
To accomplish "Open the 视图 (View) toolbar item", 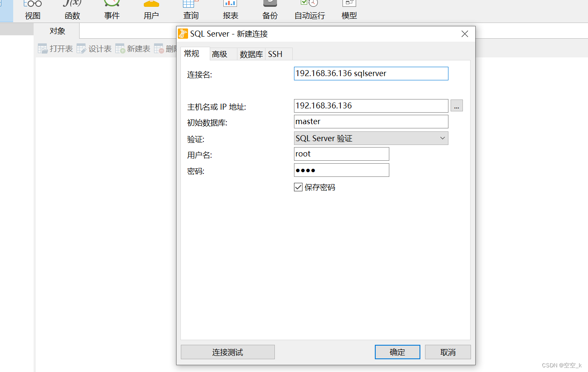I will pos(33,10).
